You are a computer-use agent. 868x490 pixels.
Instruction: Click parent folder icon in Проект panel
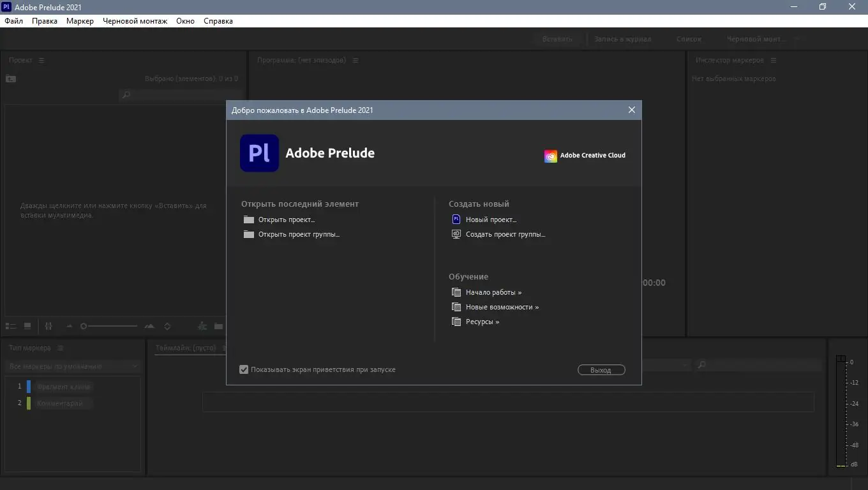click(11, 78)
